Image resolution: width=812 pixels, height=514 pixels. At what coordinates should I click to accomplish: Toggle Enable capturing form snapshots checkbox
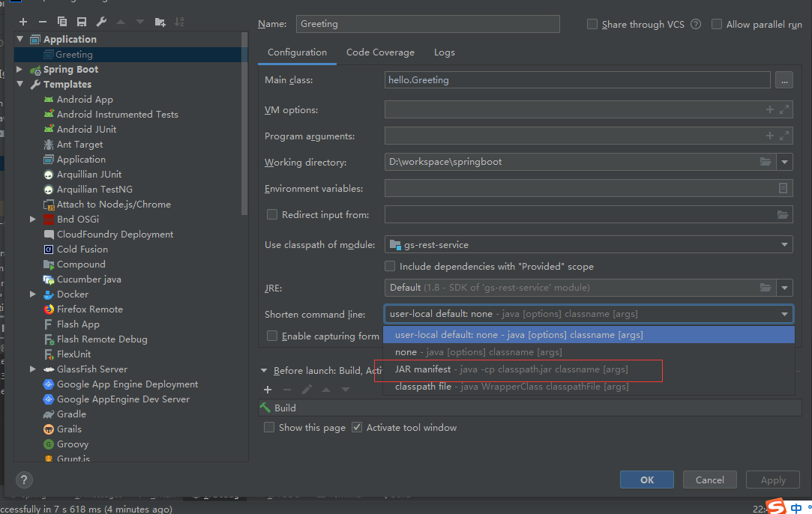[x=272, y=336]
